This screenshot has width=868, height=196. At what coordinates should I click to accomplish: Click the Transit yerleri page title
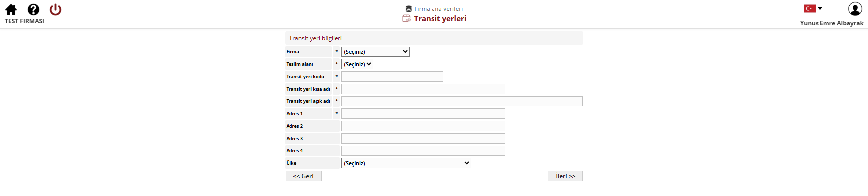440,18
